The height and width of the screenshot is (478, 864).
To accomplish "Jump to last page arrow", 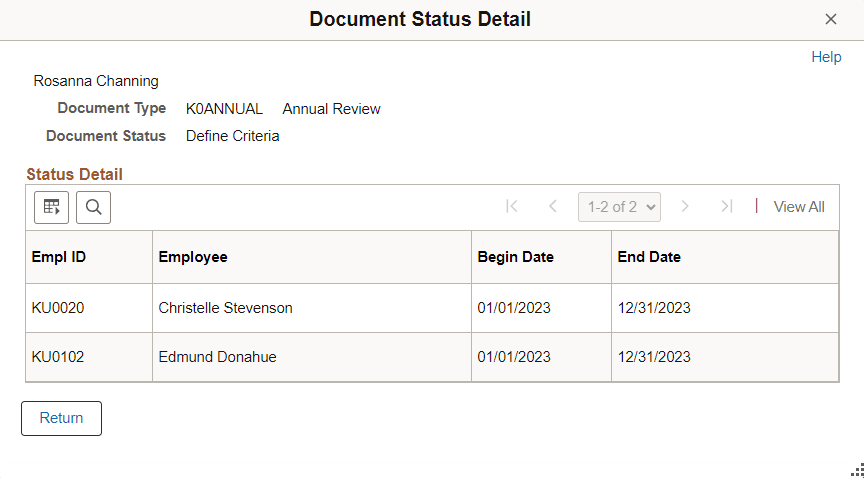I will click(727, 207).
